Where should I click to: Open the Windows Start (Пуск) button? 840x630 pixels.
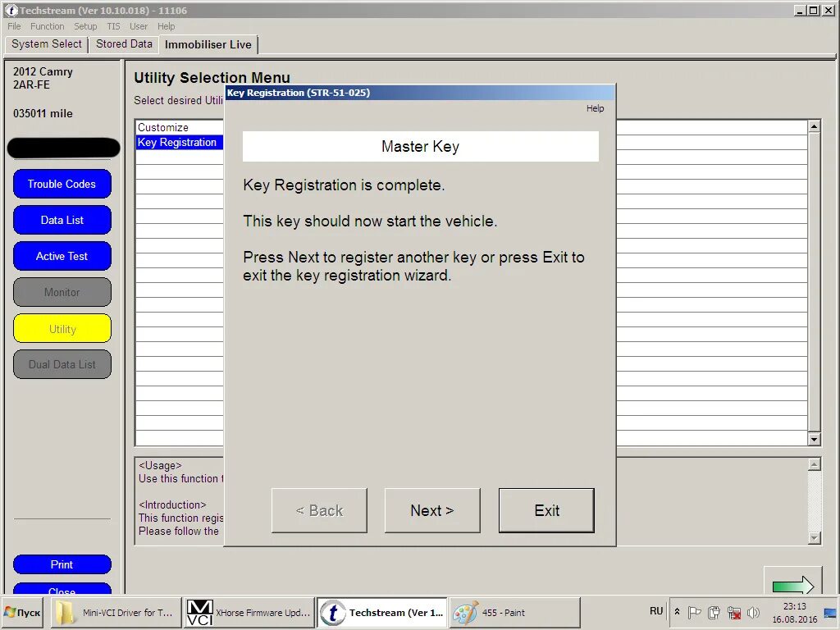(x=22, y=612)
